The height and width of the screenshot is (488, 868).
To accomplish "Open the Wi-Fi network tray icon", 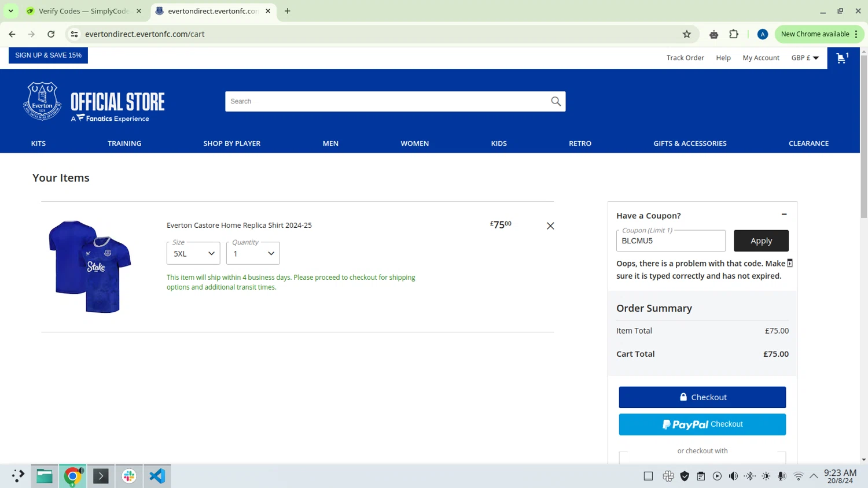I will (799, 476).
